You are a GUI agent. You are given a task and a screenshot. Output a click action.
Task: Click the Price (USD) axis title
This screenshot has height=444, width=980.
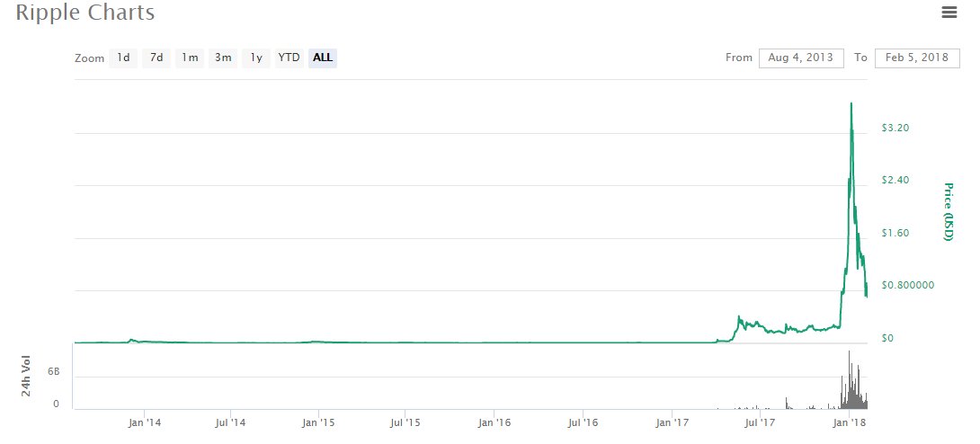pos(949,212)
